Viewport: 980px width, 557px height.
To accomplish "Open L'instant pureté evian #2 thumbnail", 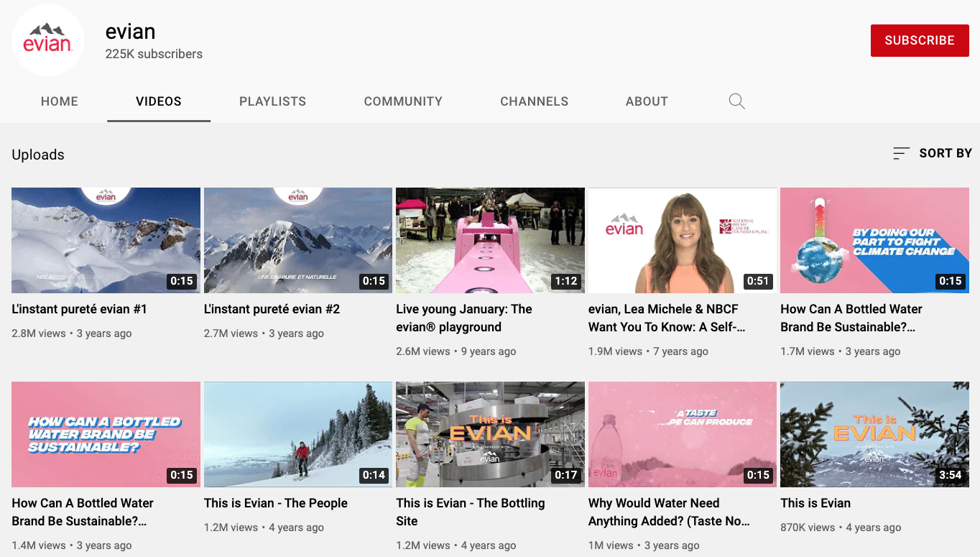I will pos(298,240).
